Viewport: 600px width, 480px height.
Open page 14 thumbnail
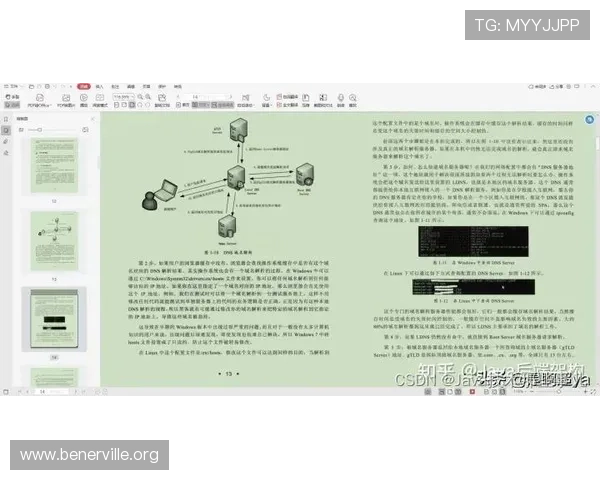tap(54, 319)
